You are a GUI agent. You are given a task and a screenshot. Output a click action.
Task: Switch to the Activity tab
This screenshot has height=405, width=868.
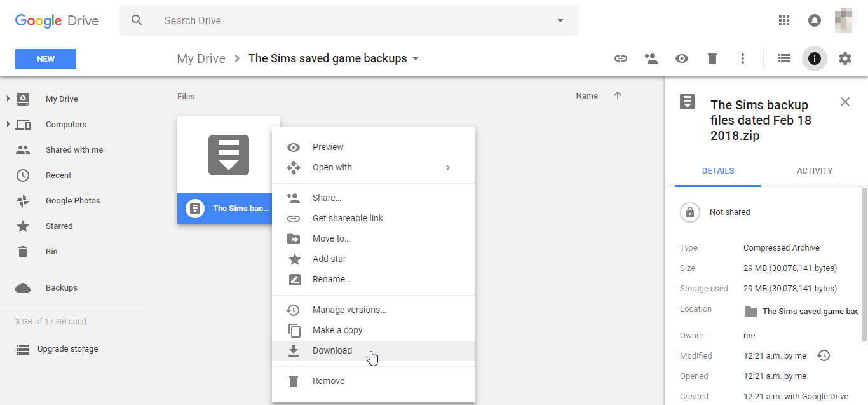point(815,171)
